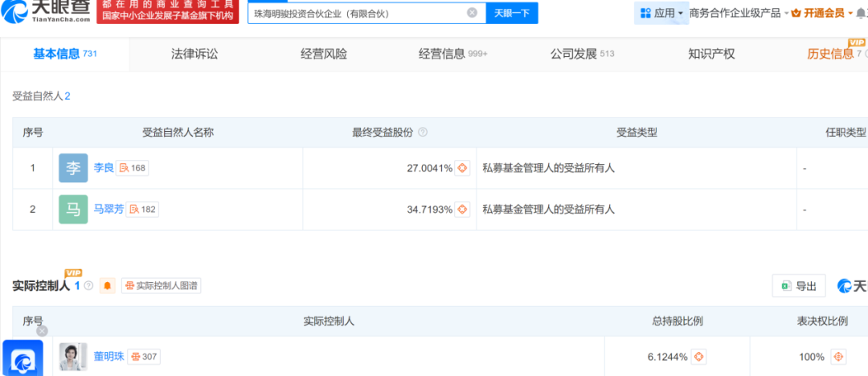868x376 pixels.
Task: Expand the 开通会员 membership dropdown
Action: pyautogui.click(x=824, y=13)
